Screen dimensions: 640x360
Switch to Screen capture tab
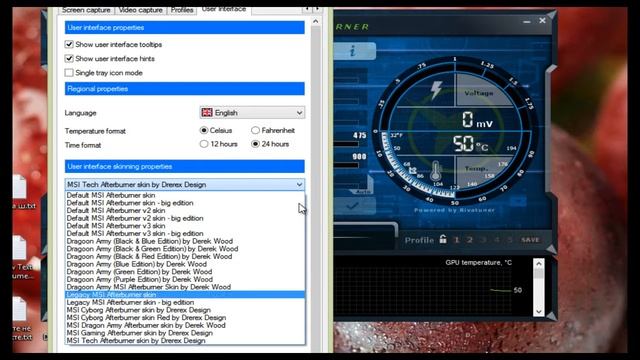pyautogui.click(x=86, y=10)
